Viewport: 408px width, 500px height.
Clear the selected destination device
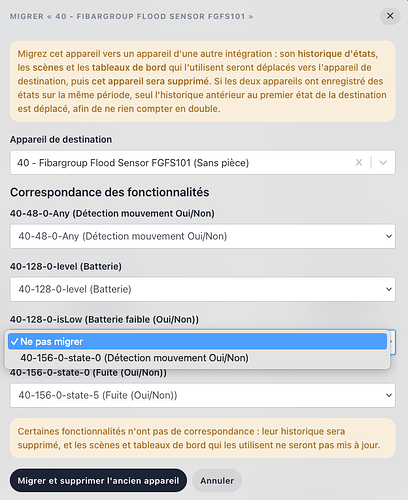(x=359, y=163)
